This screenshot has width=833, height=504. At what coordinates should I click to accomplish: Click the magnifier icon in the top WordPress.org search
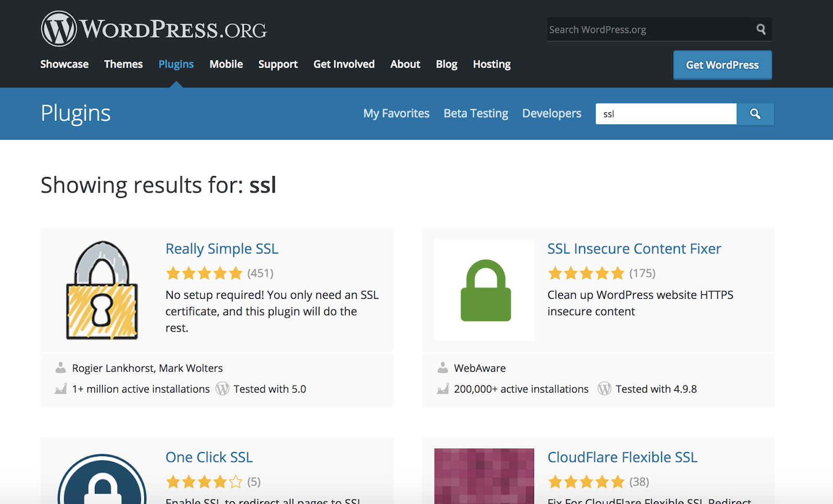tap(761, 30)
